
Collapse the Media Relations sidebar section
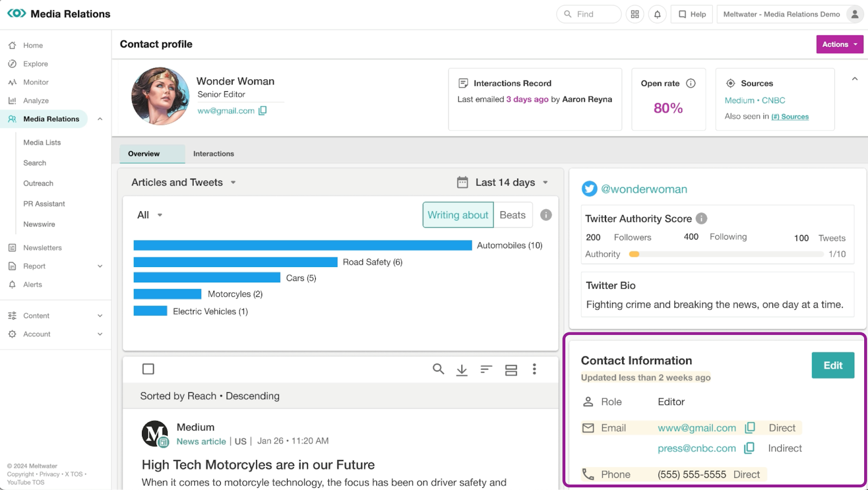(100, 119)
